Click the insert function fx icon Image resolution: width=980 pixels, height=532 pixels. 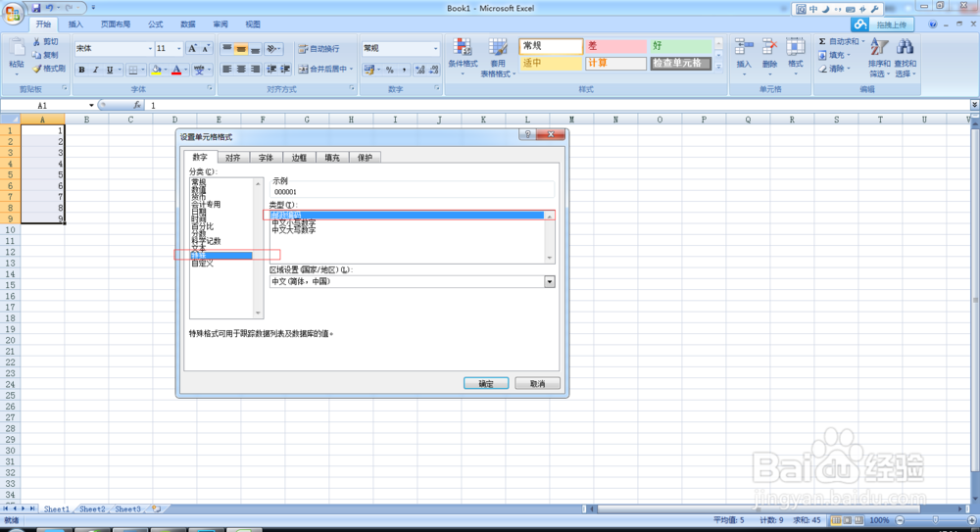click(137, 105)
